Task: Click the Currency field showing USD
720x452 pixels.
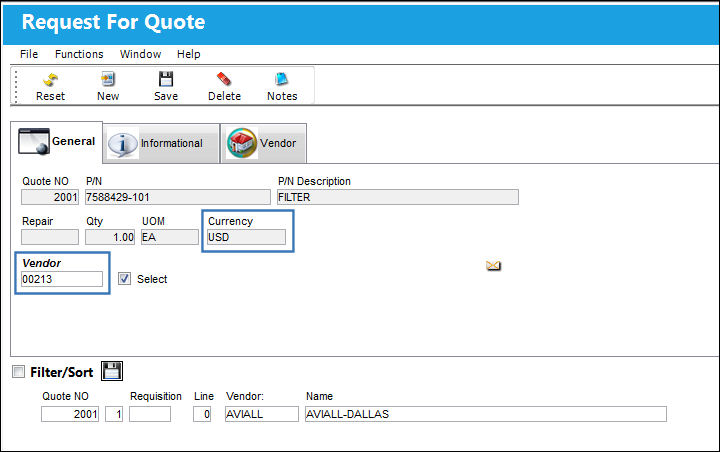Action: (246, 237)
